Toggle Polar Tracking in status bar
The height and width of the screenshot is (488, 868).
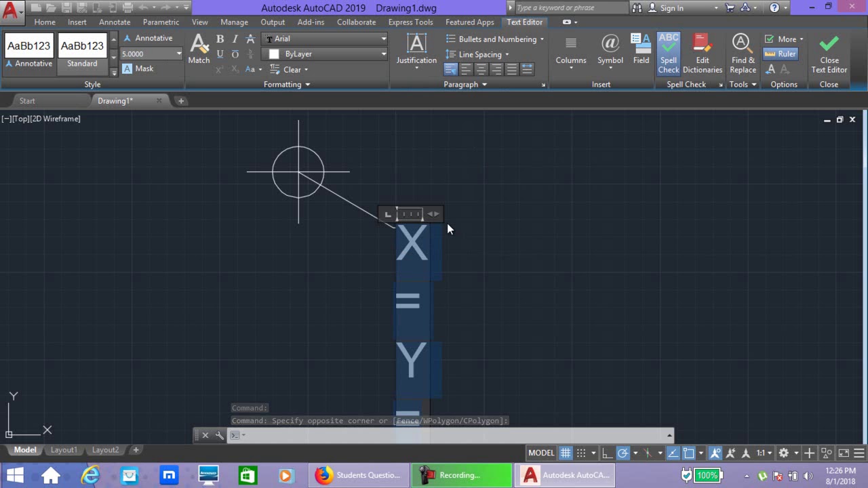[x=623, y=453]
